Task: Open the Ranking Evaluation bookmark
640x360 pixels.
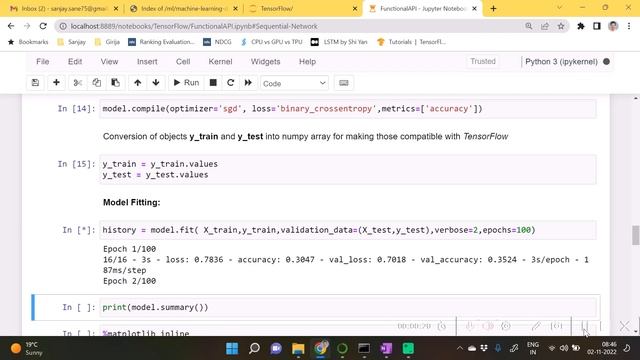Action: click(162, 42)
